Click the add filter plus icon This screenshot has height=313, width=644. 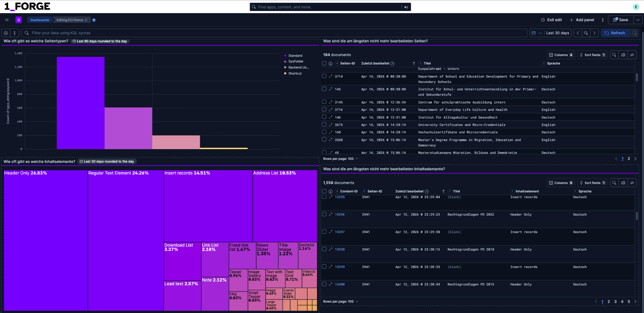pyautogui.click(x=6, y=33)
